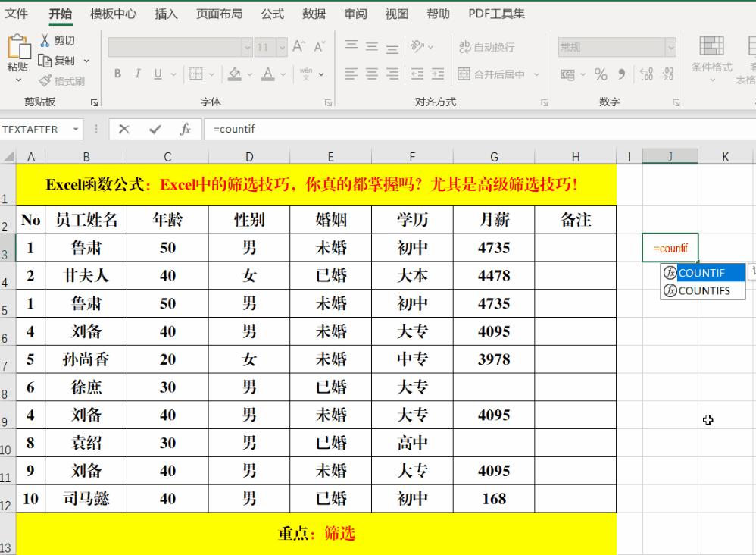Open the fill color swatch
Viewport: 756px width, 555px height.
pyautogui.click(x=233, y=74)
